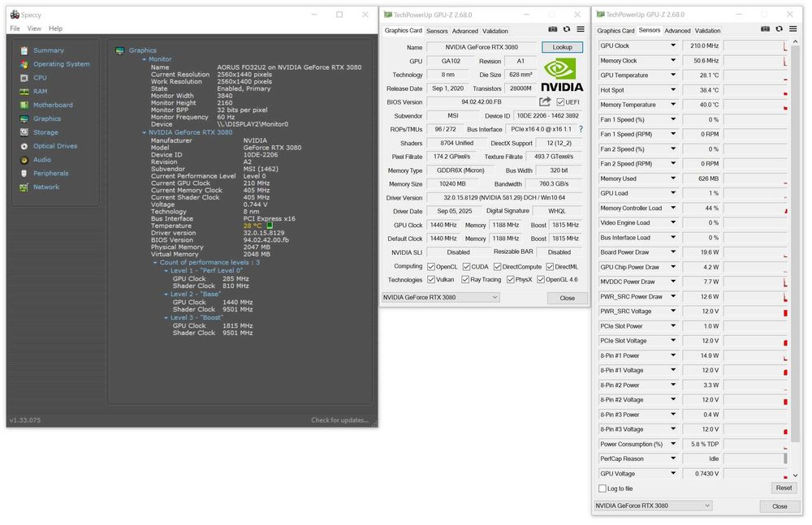The height and width of the screenshot is (525, 812).
Task: Click the Graphics header icon in Speccy panel
Action: 119,50
